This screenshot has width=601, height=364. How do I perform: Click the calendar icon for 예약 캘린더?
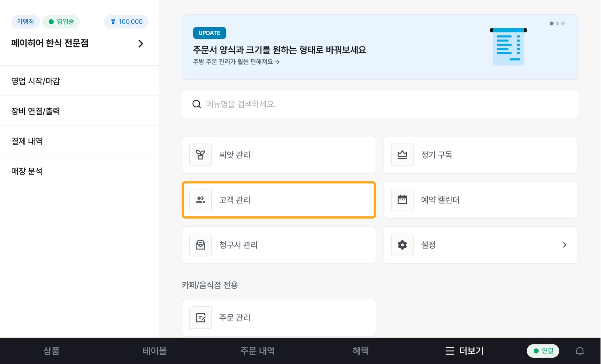tap(402, 200)
